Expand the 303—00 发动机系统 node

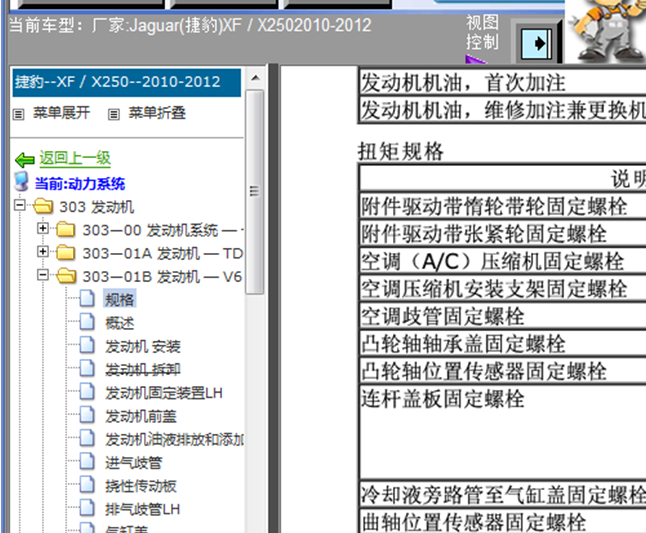[42, 228]
